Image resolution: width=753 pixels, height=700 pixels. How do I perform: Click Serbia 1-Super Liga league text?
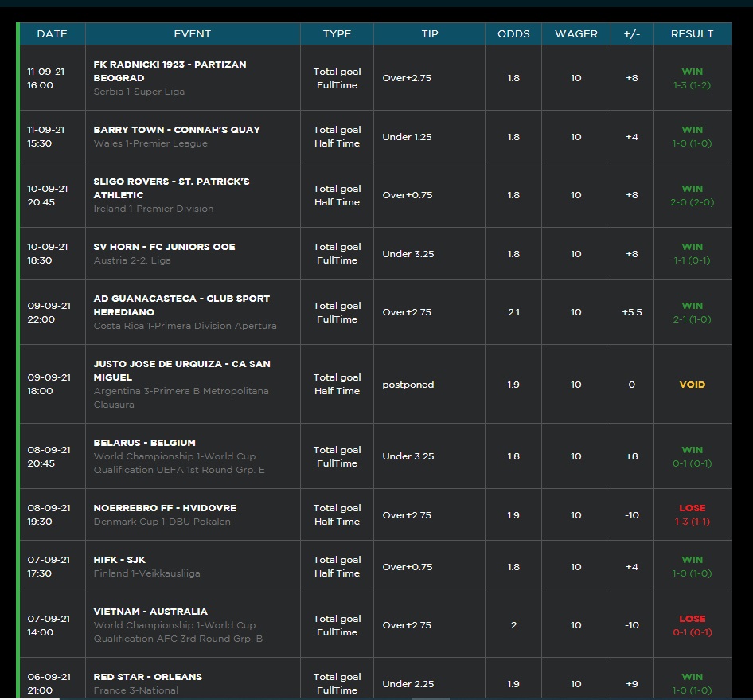coord(139,92)
